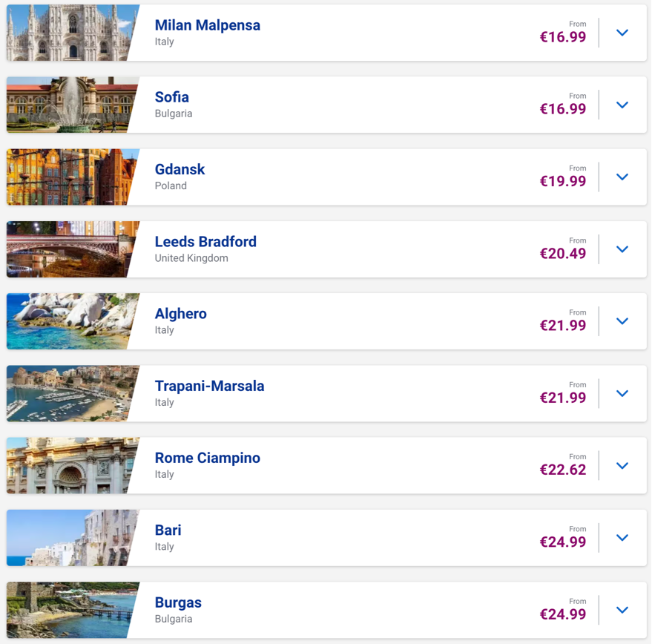Select the Burgas destination title
Screen dimensions: 652x644
point(178,602)
